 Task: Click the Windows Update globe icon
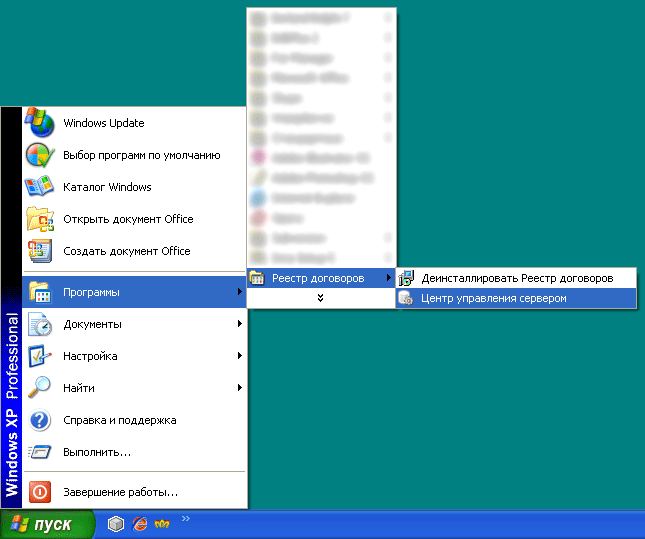tap(39, 123)
